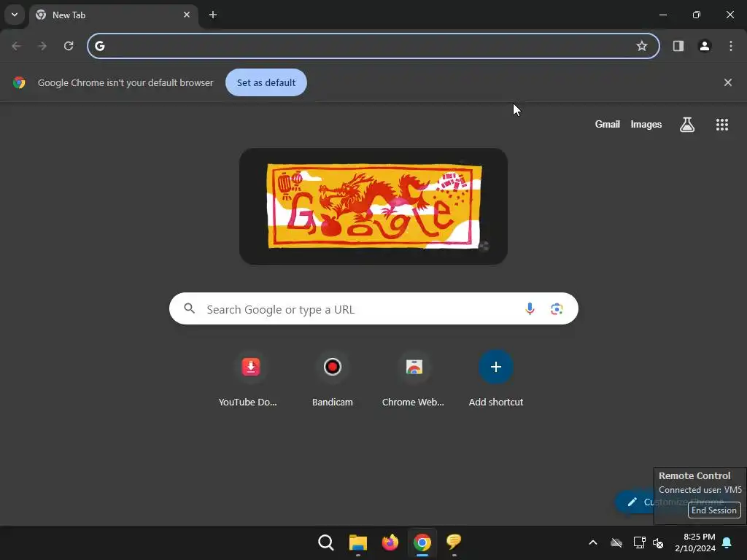Search by image with Google Lens icon
747x560 pixels.
[x=557, y=308]
